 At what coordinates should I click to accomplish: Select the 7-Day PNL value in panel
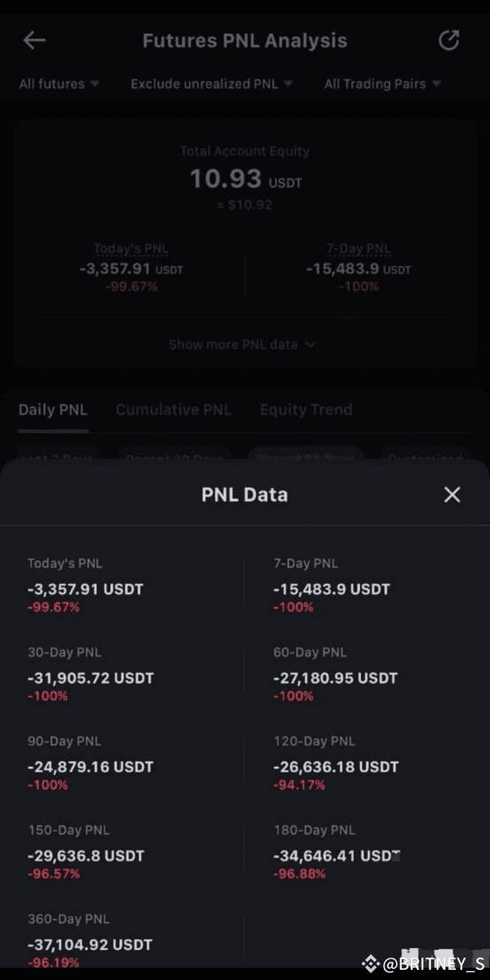pos(331,589)
